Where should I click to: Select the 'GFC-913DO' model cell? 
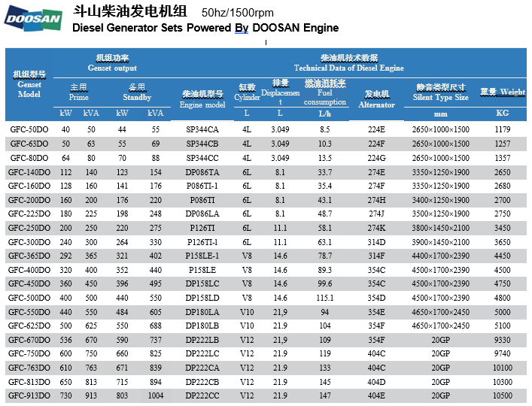(x=29, y=395)
